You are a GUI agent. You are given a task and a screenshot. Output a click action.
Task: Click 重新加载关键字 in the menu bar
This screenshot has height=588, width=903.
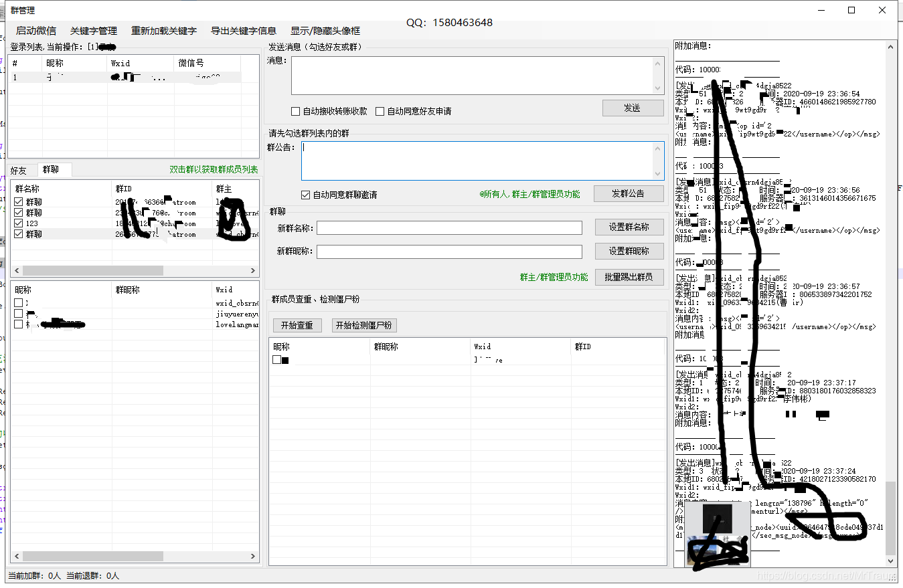coord(164,31)
